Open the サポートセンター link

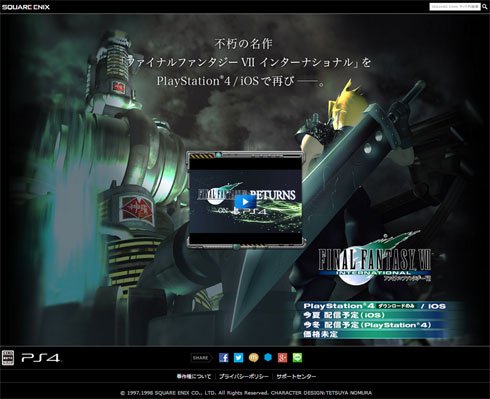[x=296, y=376]
